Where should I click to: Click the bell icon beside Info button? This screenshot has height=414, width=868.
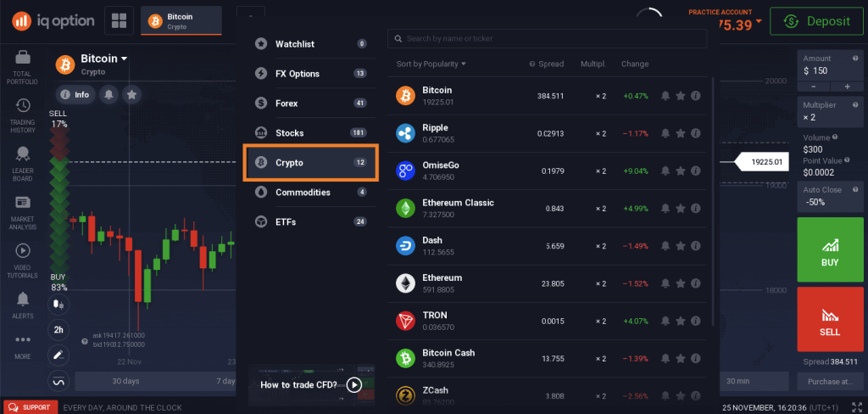click(109, 95)
